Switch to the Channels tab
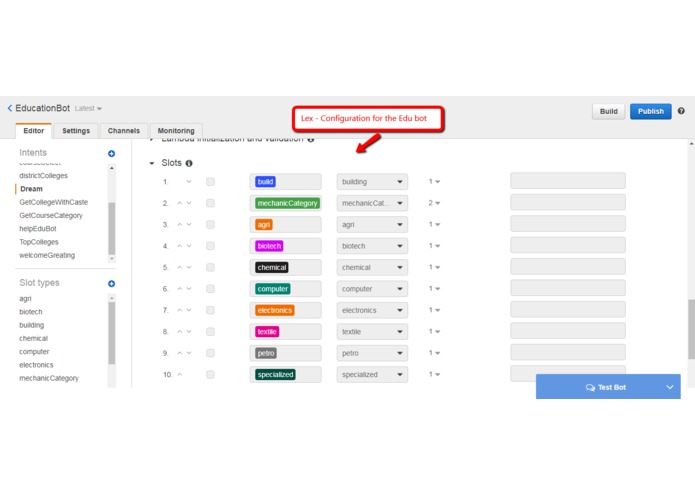Screen dimensions: 695x494 pyautogui.click(x=124, y=131)
